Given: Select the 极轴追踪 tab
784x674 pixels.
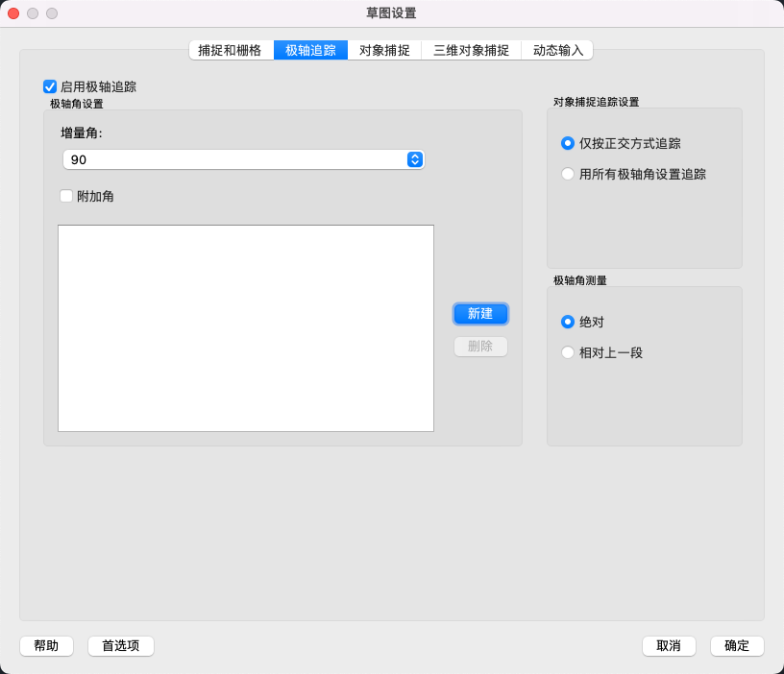Looking at the screenshot, I should click(310, 51).
